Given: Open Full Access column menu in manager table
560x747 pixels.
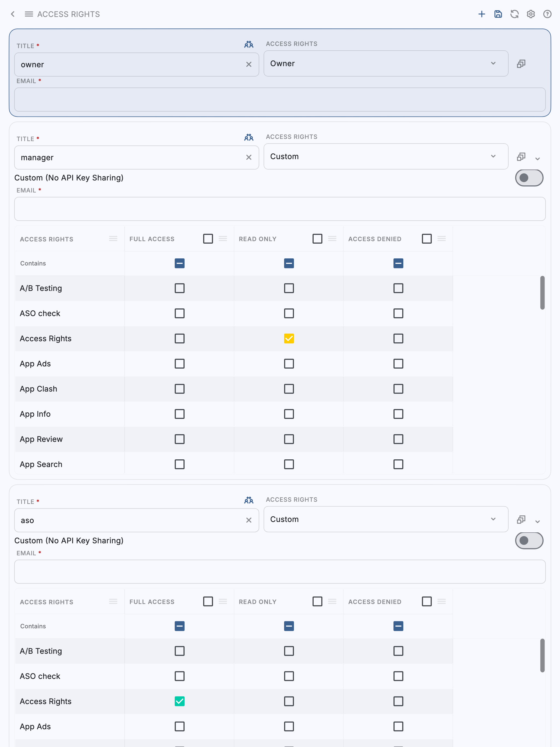Looking at the screenshot, I should click(223, 239).
